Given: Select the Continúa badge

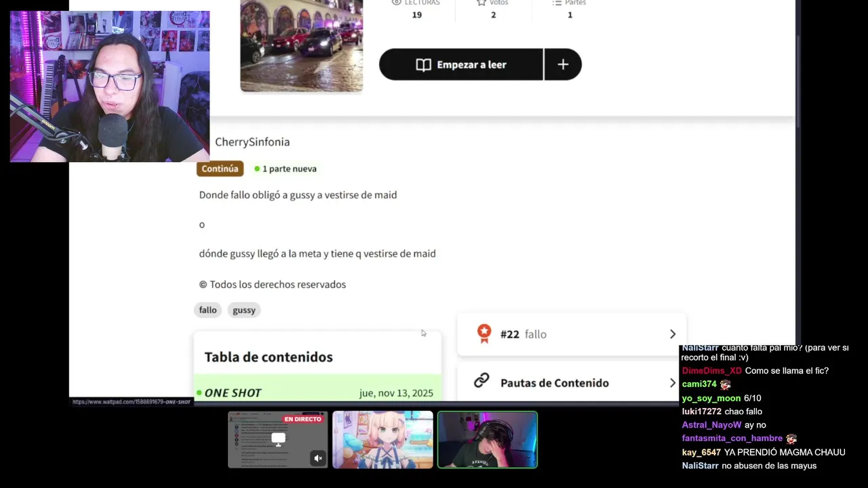Looking at the screenshot, I should [220, 169].
